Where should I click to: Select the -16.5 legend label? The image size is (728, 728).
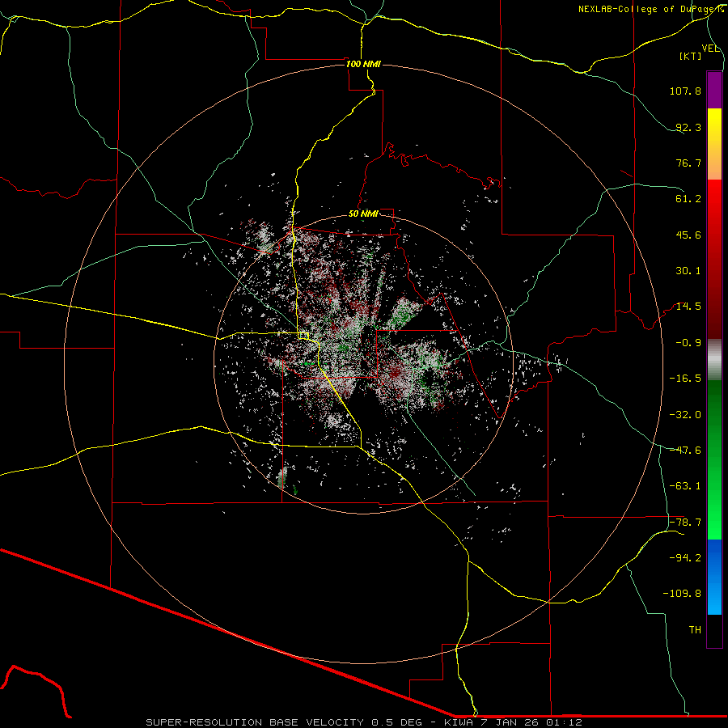coord(685,379)
